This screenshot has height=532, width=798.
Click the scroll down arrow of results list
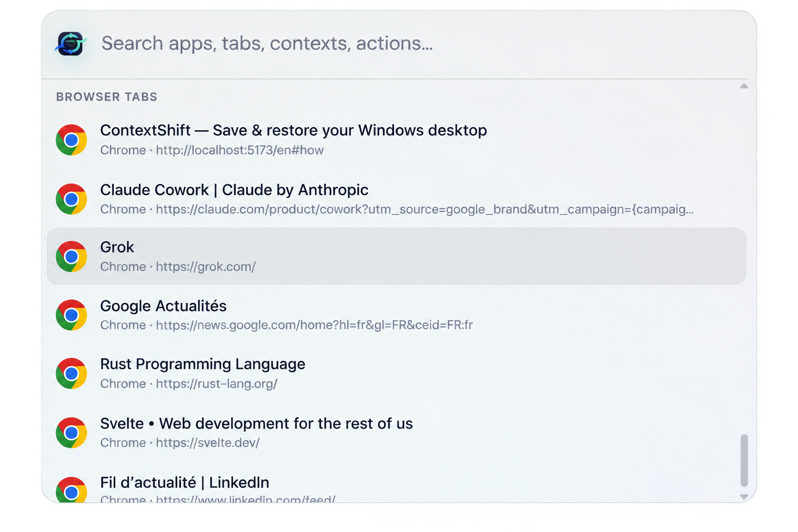(744, 497)
